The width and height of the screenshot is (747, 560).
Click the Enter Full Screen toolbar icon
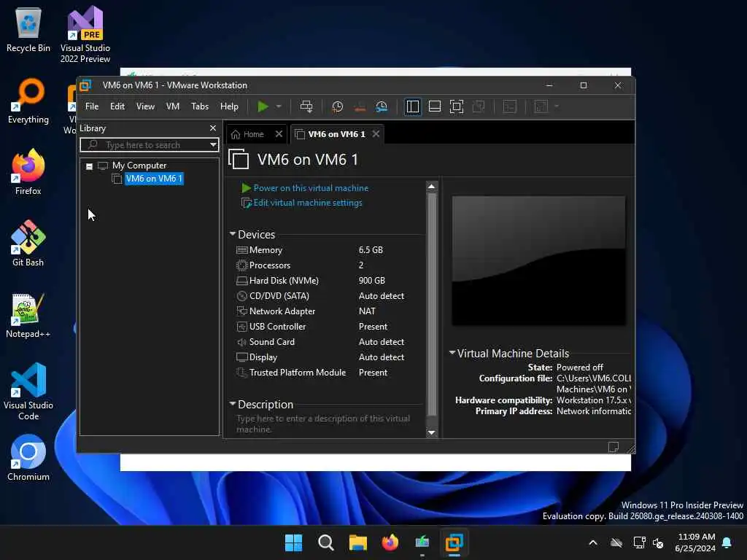(x=457, y=106)
